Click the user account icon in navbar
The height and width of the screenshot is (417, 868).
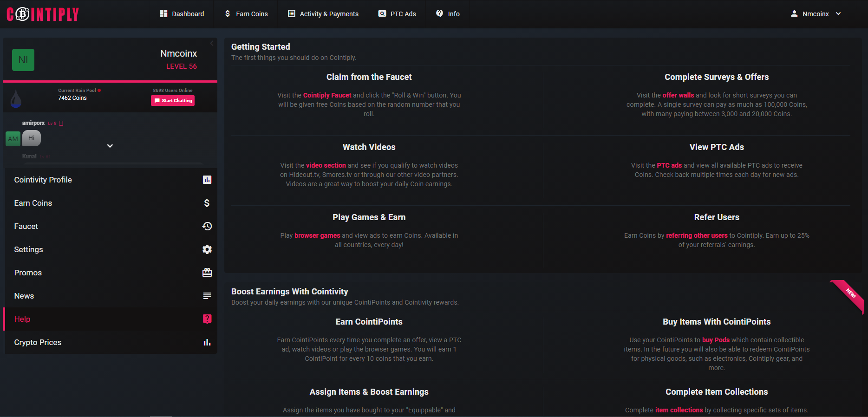(794, 13)
